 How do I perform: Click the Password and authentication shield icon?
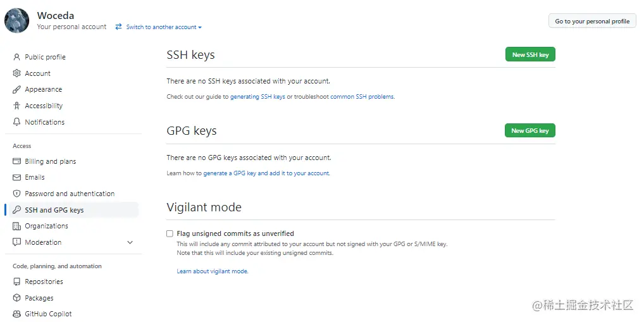17,194
